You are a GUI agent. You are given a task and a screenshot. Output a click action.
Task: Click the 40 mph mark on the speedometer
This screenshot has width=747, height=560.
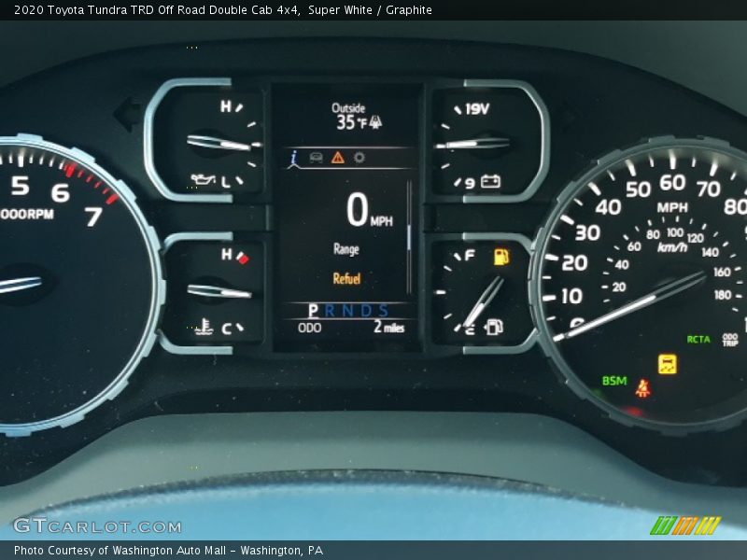608,207
